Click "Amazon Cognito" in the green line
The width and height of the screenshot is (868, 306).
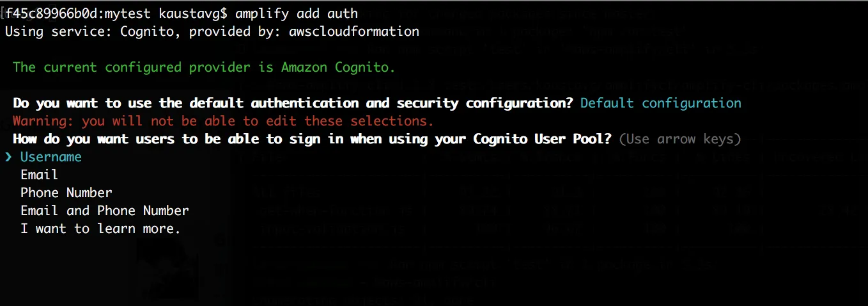tap(337, 67)
